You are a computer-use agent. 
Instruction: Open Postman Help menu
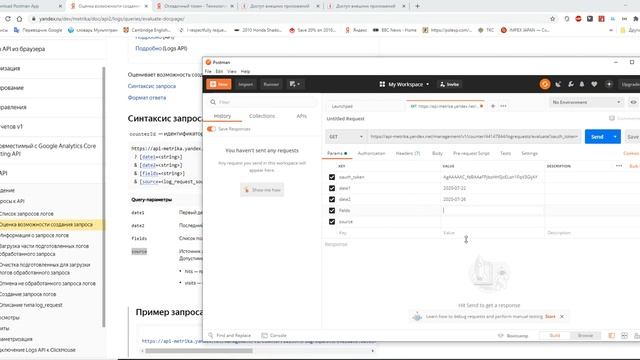pos(245,71)
